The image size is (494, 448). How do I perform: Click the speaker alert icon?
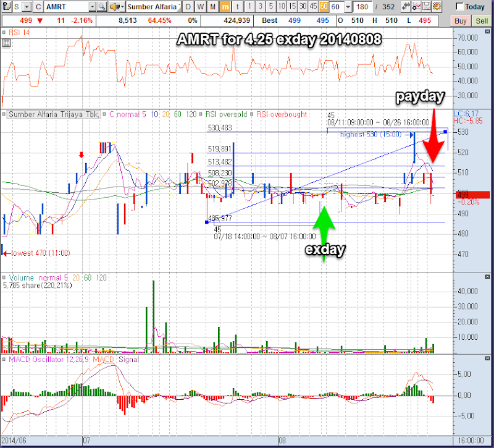pyautogui.click(x=114, y=7)
